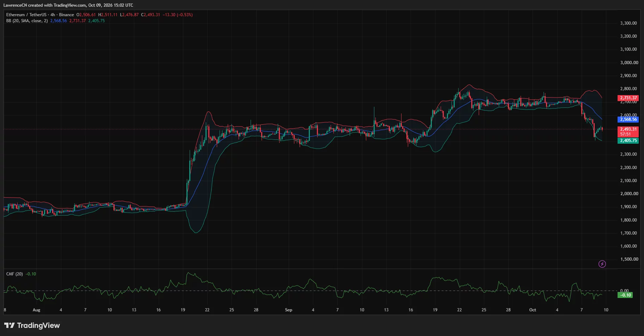Viewport: 644px width, 336px height.
Task: Click the 3,000.00 price axis label
Action: (628, 63)
